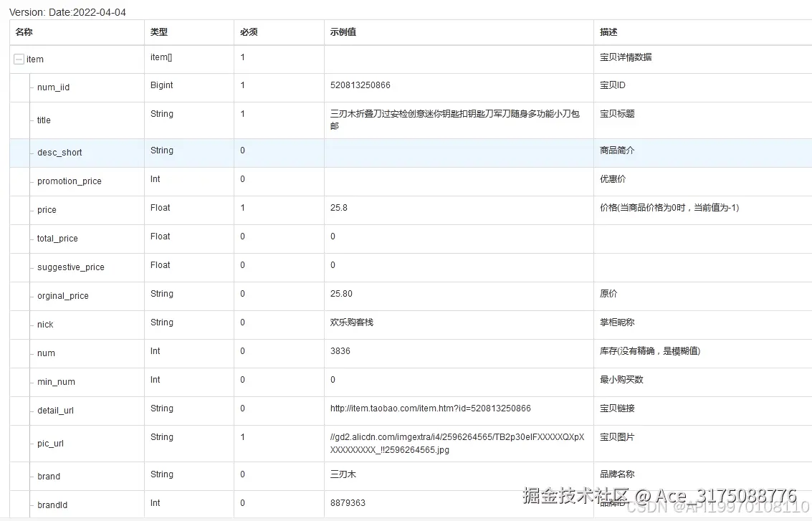Screen dimensions: 812x521
Task: Select the nick field name
Action: click(x=46, y=324)
